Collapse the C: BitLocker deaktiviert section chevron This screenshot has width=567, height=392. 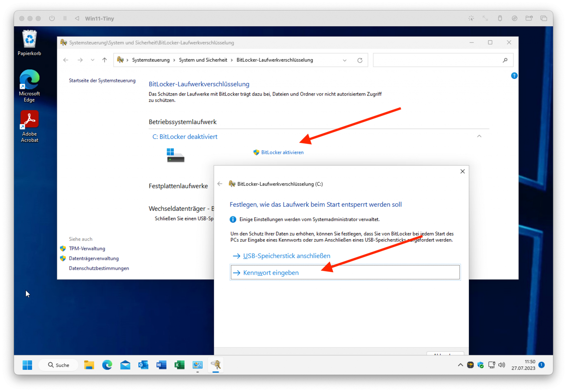479,136
